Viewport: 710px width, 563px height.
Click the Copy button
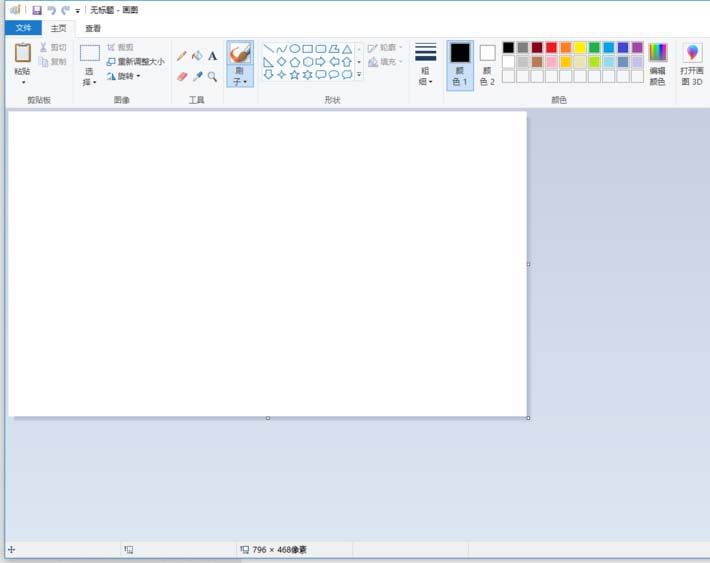click(x=53, y=62)
